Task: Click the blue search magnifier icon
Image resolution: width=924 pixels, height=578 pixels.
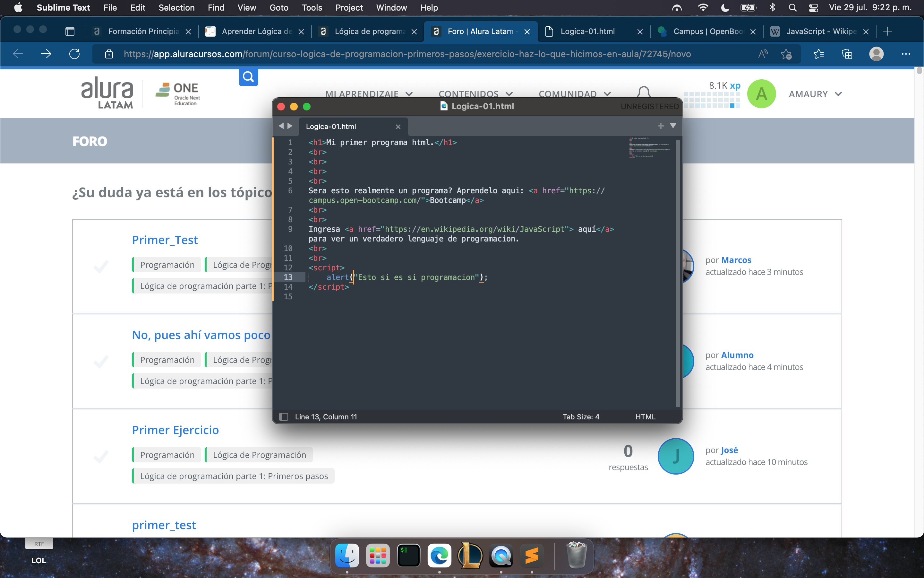Action: click(249, 77)
